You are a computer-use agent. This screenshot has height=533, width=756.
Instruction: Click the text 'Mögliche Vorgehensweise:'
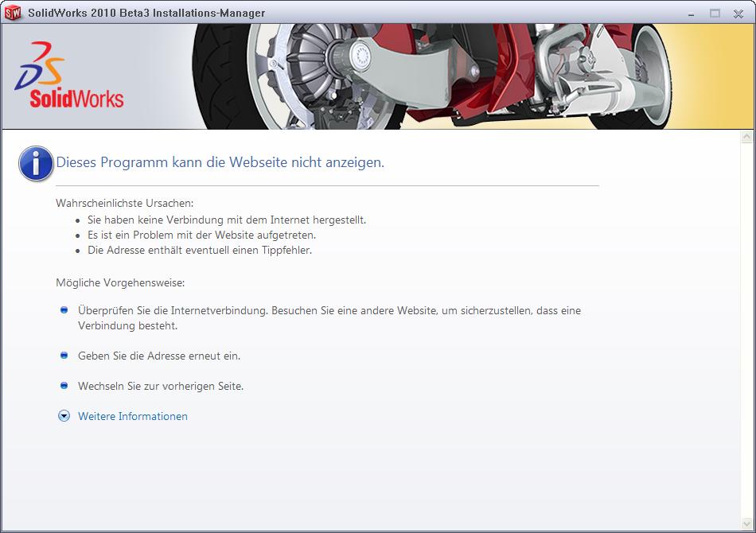pos(120,283)
